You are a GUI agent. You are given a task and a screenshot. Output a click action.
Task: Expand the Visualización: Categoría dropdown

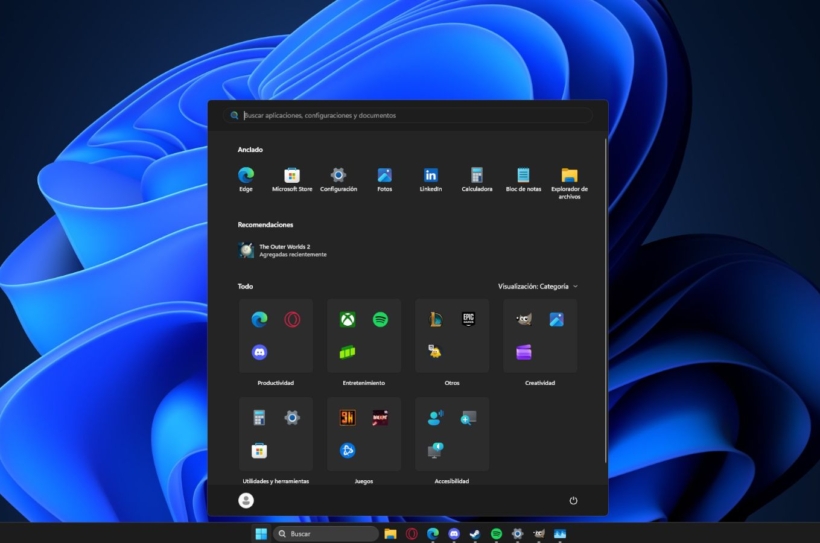click(x=538, y=286)
